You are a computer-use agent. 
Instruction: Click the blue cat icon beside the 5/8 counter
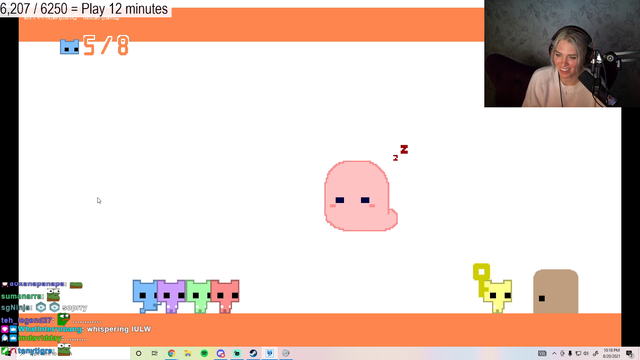coord(69,47)
